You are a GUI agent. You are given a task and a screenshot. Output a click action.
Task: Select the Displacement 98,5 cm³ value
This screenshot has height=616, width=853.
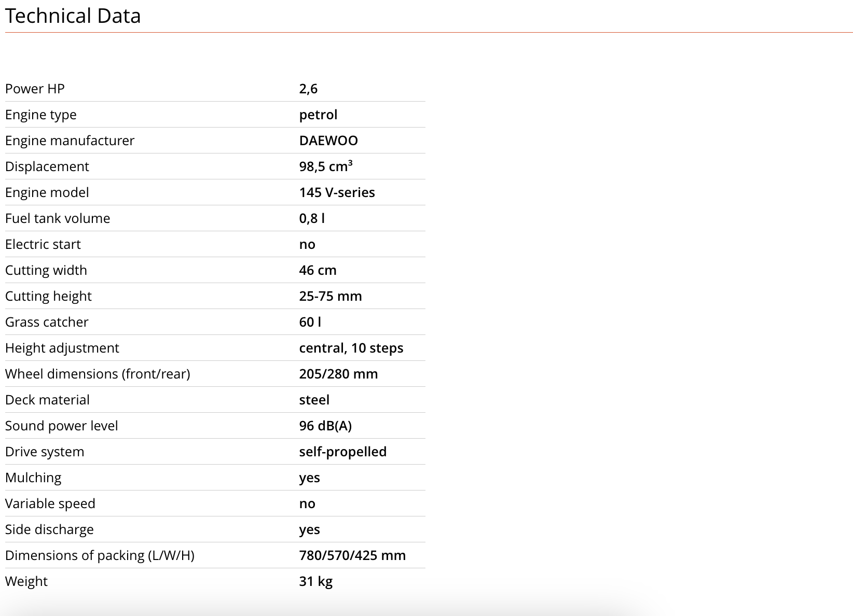(x=326, y=166)
